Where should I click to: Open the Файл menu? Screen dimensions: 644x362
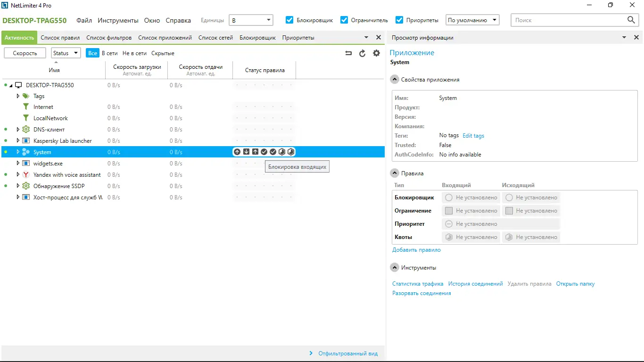(84, 20)
